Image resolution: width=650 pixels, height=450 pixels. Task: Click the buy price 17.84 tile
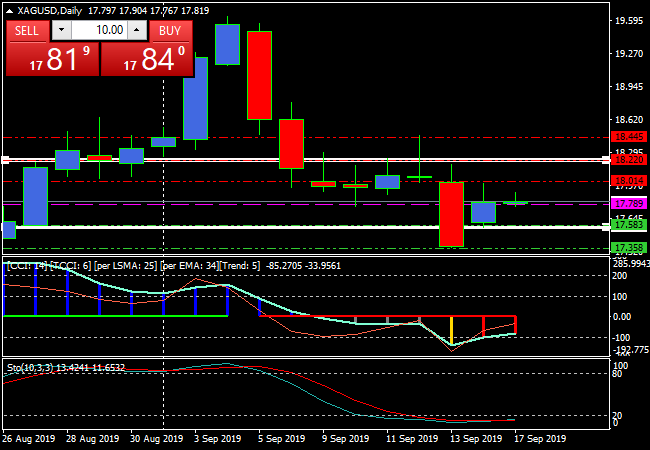(x=146, y=60)
